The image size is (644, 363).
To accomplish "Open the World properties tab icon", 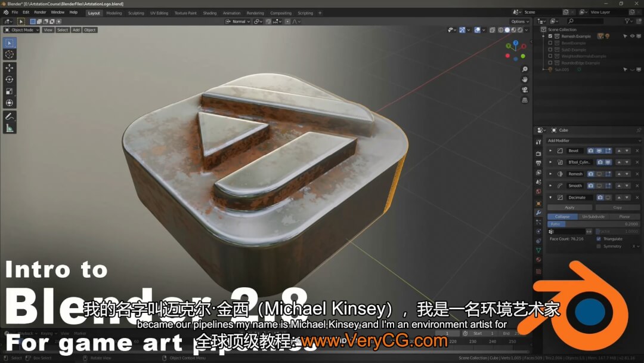I will pyautogui.click(x=538, y=191).
